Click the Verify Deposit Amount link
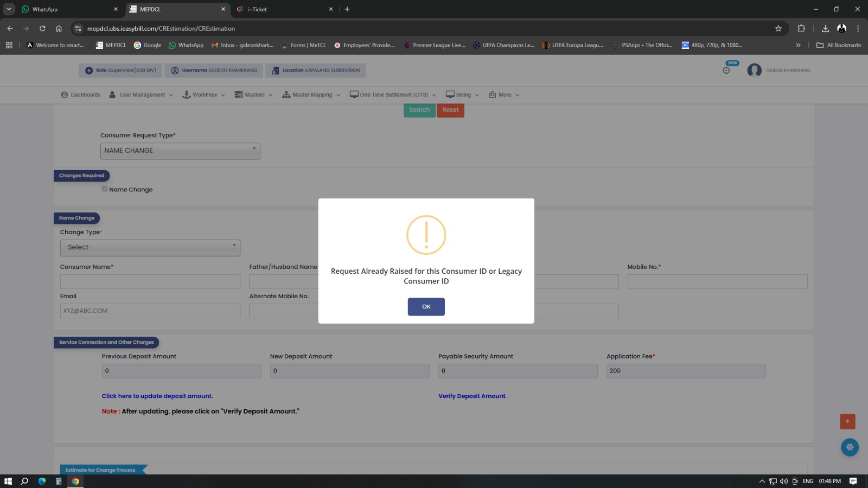 coord(471,396)
